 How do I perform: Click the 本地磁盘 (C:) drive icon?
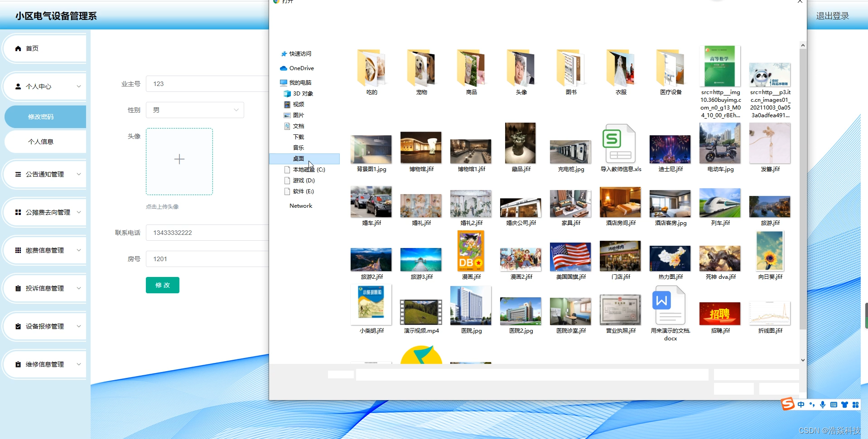(287, 170)
